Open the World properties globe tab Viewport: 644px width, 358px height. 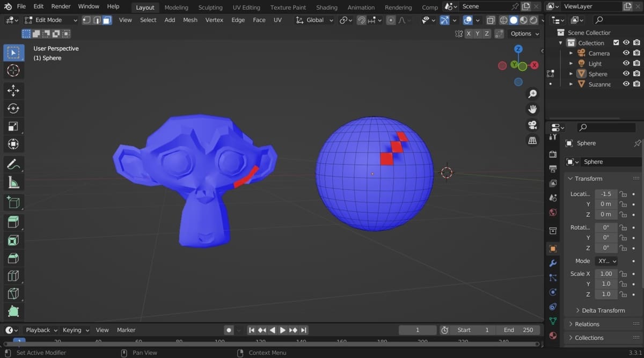[x=553, y=213]
